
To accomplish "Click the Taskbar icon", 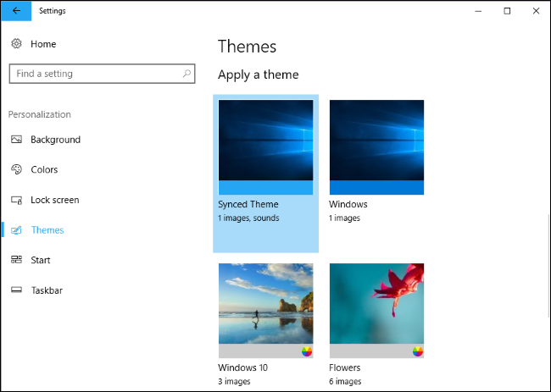I will (16, 290).
